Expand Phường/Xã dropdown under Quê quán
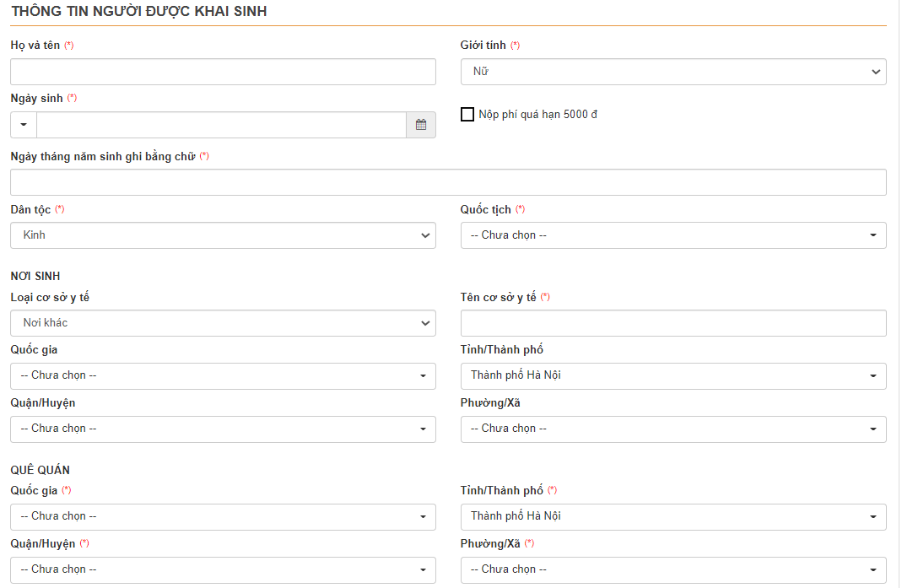The image size is (902, 588). click(x=672, y=569)
